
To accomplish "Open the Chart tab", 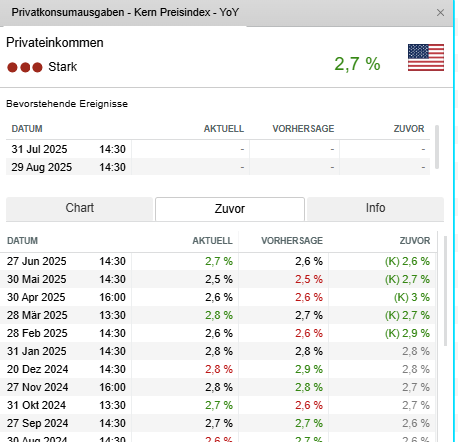I will 79,208.
